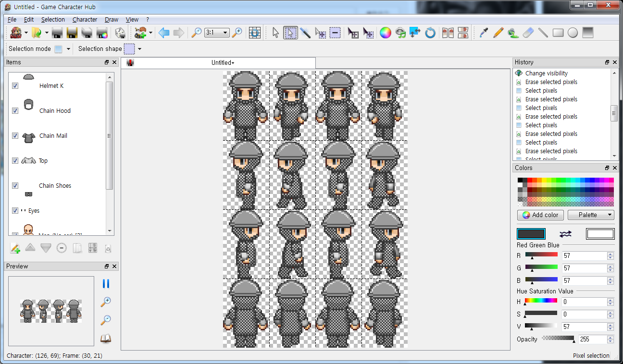This screenshot has width=623, height=364.
Task: Click the Add color button
Action: (x=540, y=215)
